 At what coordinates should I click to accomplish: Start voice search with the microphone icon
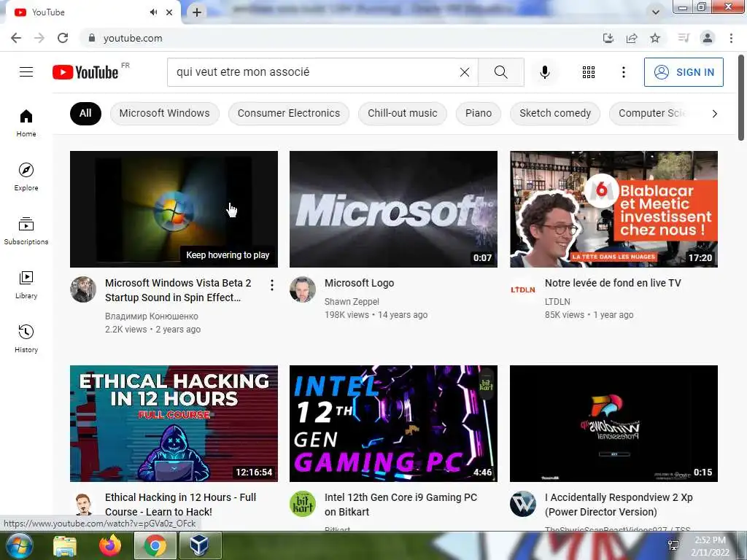coord(544,72)
